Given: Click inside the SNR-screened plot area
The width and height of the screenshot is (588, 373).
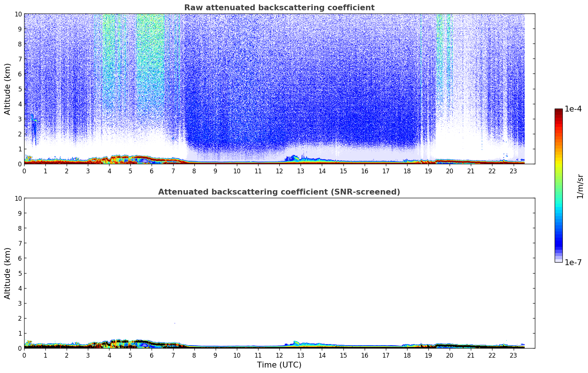Looking at the screenshot, I should coord(279,273).
